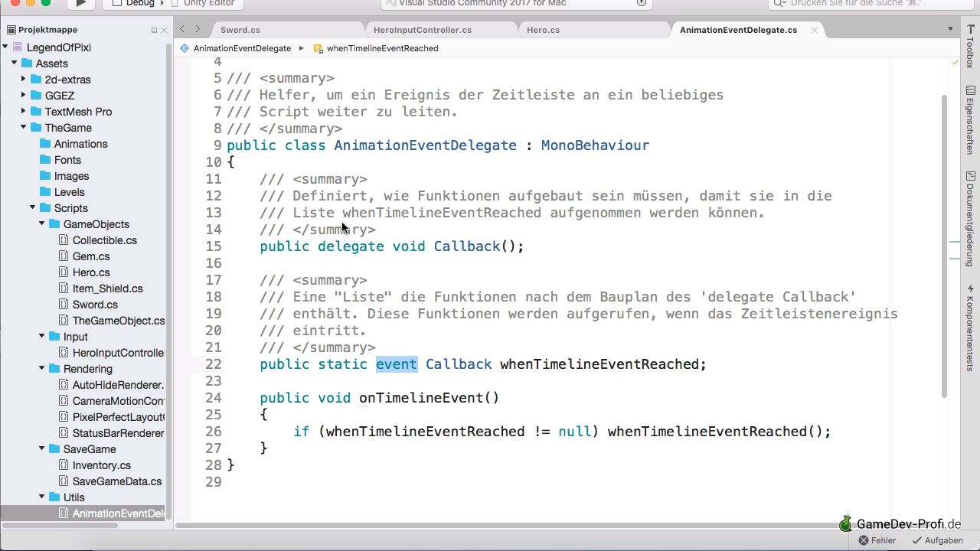Open Komponententests side panel
The image size is (980, 551).
tap(970, 328)
